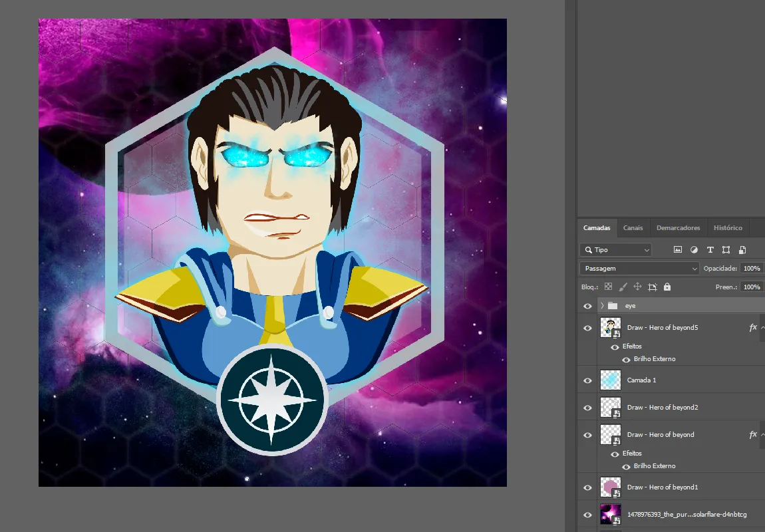Click Brilho Externo text under Hero of beyond5

point(655,359)
